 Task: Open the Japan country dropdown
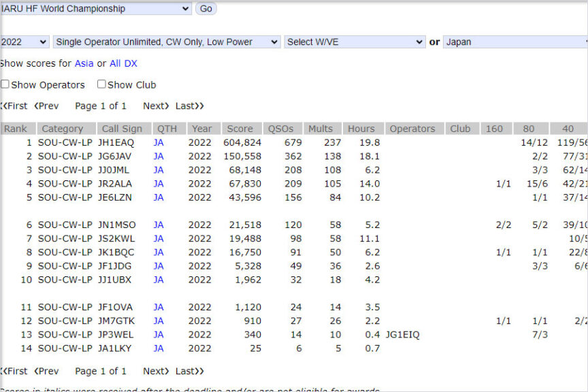(x=515, y=42)
